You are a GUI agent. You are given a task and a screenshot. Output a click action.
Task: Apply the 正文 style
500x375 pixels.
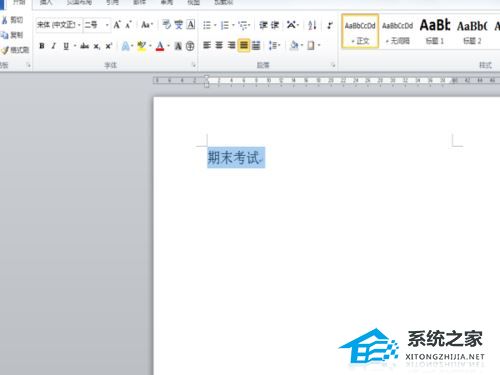tap(360, 32)
